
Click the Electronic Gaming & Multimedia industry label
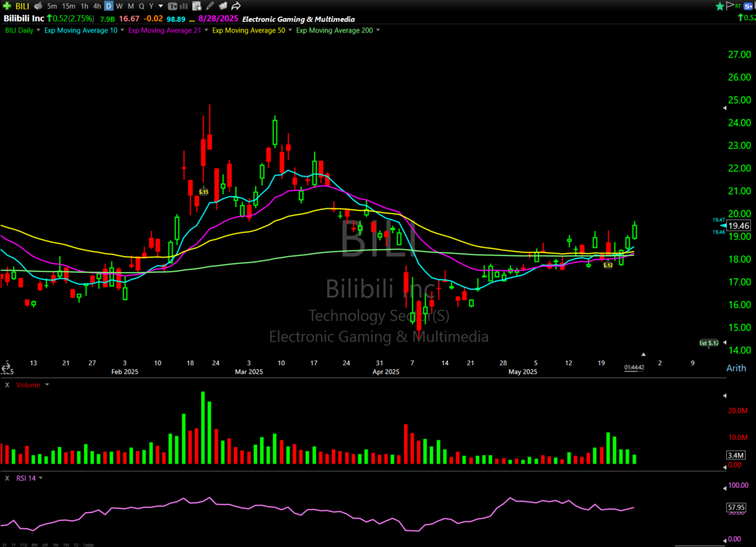tap(298, 19)
